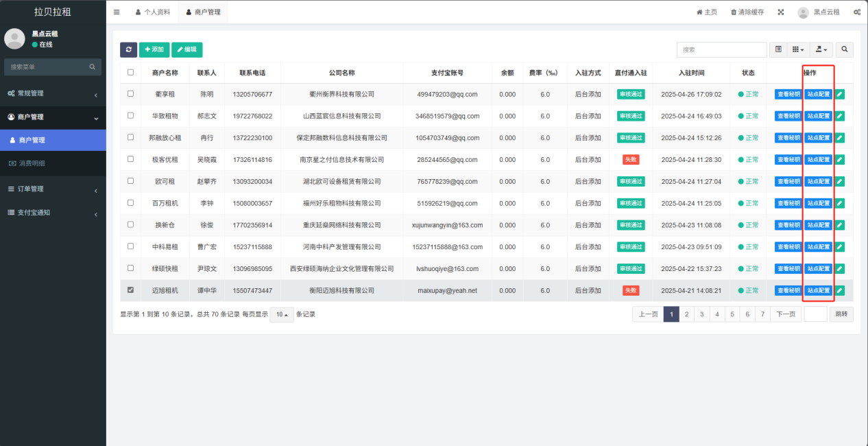Click 清除缓存 in the top bar
868x446 pixels.
(x=747, y=12)
